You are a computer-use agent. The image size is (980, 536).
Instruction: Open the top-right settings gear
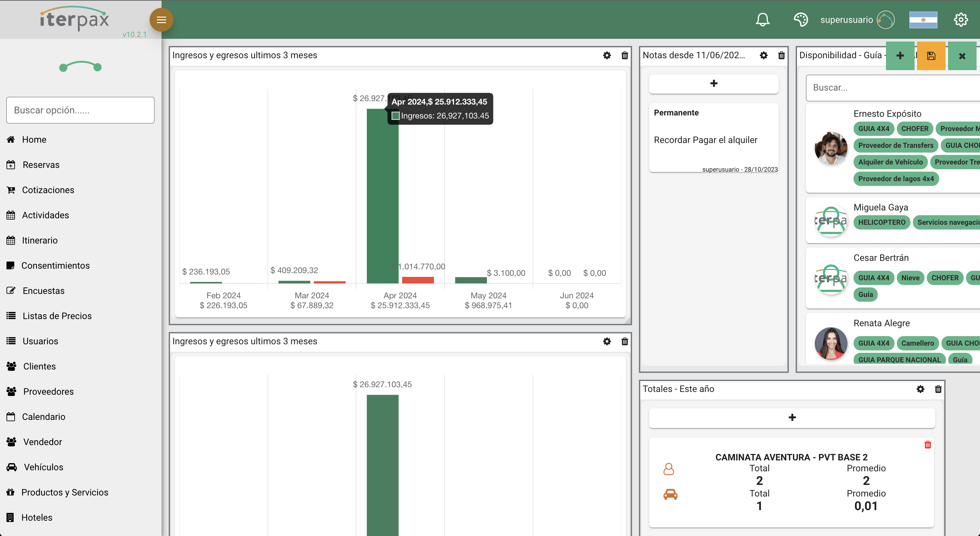[x=961, y=20]
